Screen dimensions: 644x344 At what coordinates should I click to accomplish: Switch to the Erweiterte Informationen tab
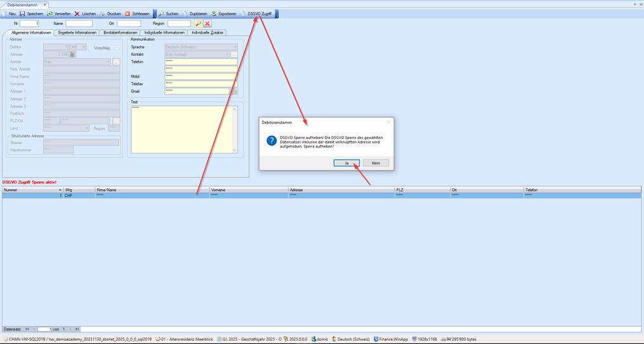77,32
